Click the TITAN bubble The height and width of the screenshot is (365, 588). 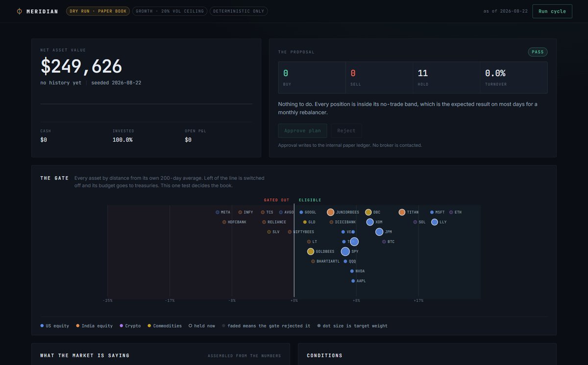pyautogui.click(x=402, y=212)
